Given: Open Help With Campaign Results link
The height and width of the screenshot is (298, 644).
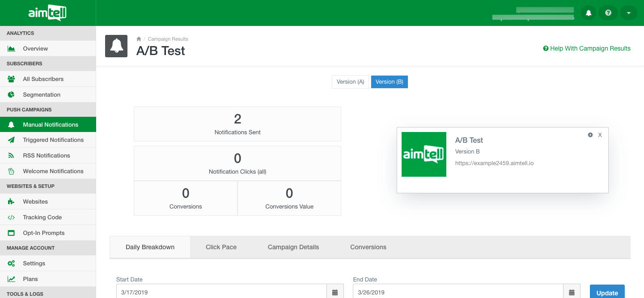Looking at the screenshot, I should click(586, 48).
